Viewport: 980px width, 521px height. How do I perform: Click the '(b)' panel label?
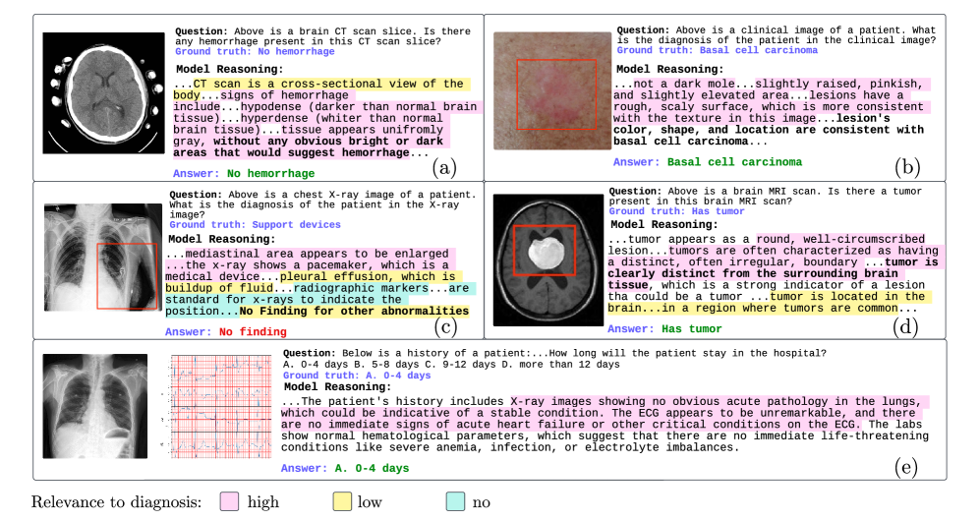pyautogui.click(x=907, y=167)
